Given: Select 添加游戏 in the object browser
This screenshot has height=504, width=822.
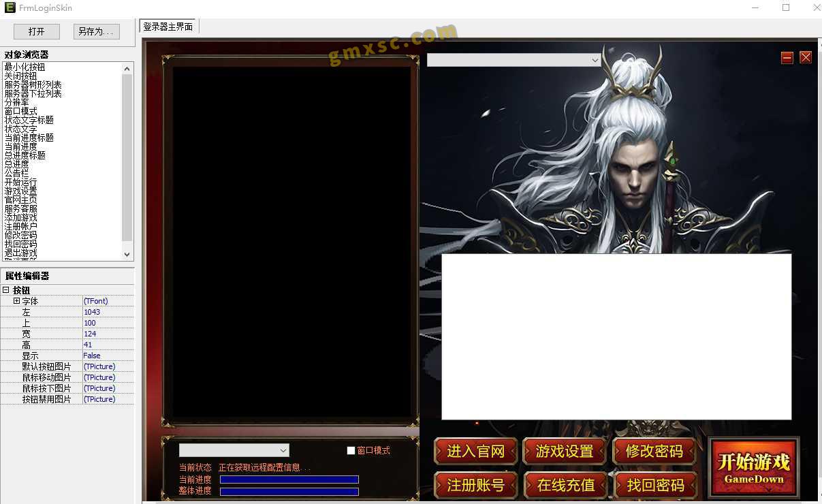Looking at the screenshot, I should (x=21, y=218).
